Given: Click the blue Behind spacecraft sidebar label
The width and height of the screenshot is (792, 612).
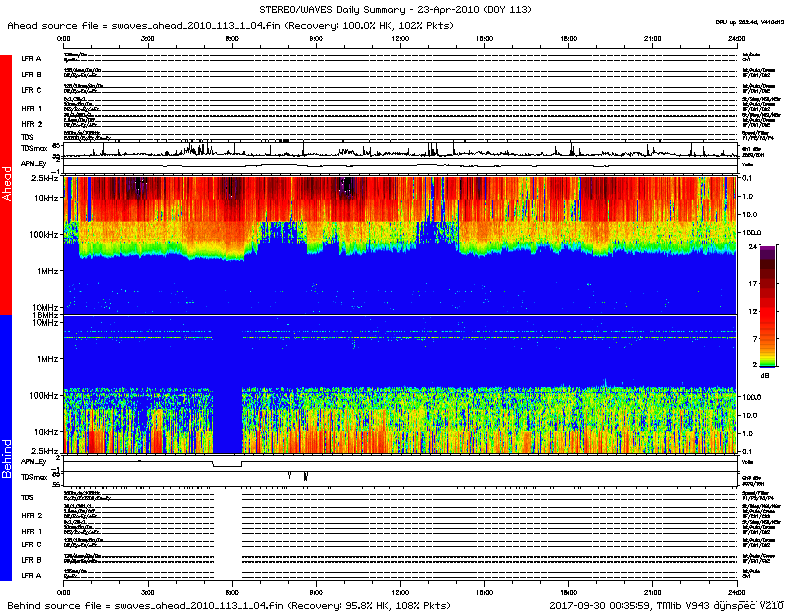Looking at the screenshot, I should [7, 458].
